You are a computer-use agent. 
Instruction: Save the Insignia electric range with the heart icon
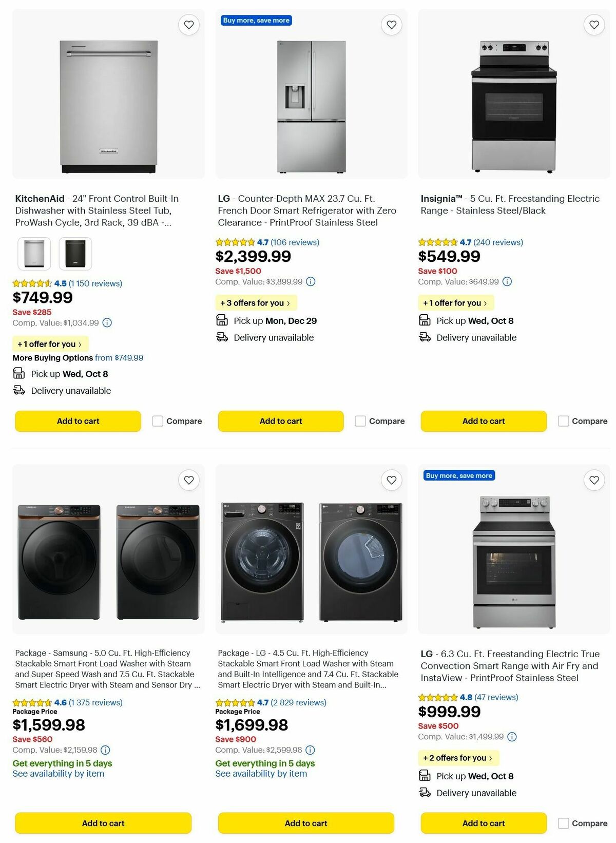click(x=594, y=24)
